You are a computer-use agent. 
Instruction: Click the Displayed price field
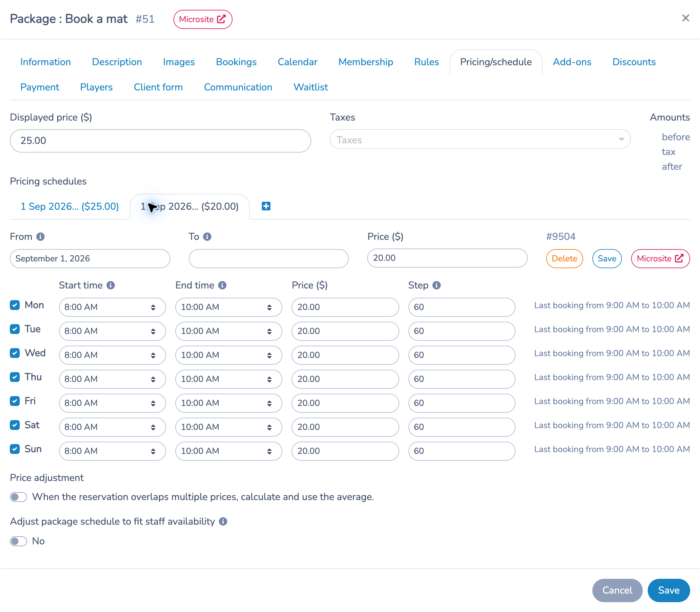pos(161,141)
